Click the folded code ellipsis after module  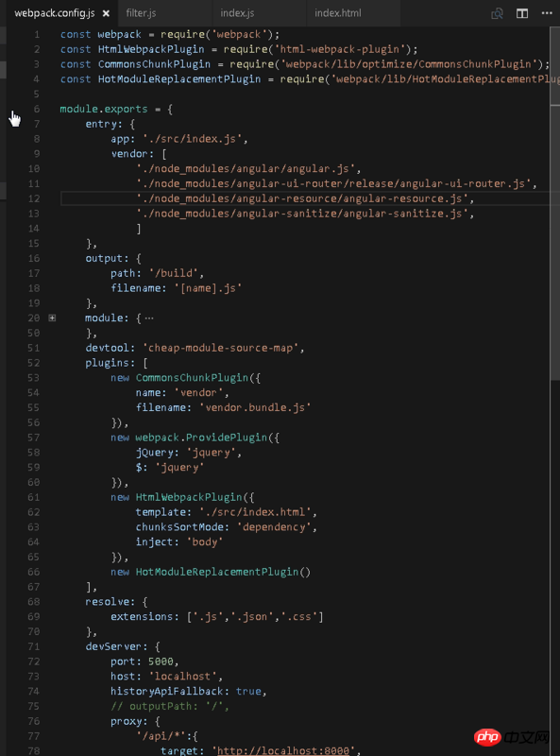pyautogui.click(x=149, y=318)
